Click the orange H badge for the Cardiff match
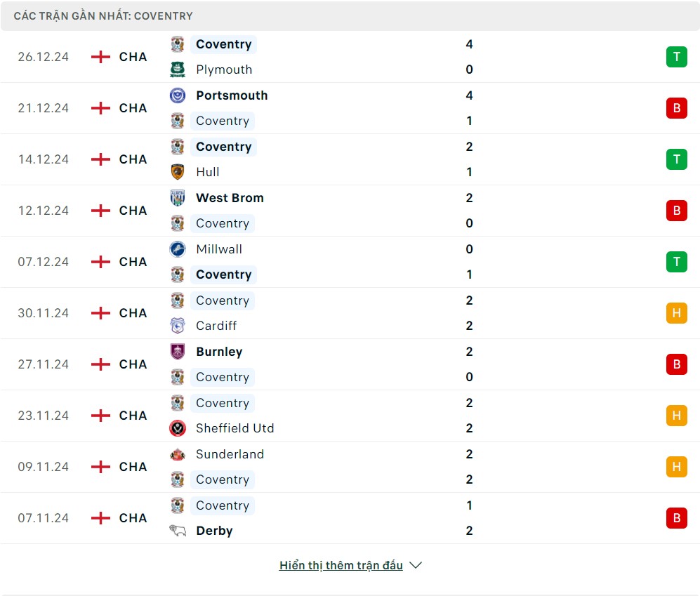 [x=676, y=313]
